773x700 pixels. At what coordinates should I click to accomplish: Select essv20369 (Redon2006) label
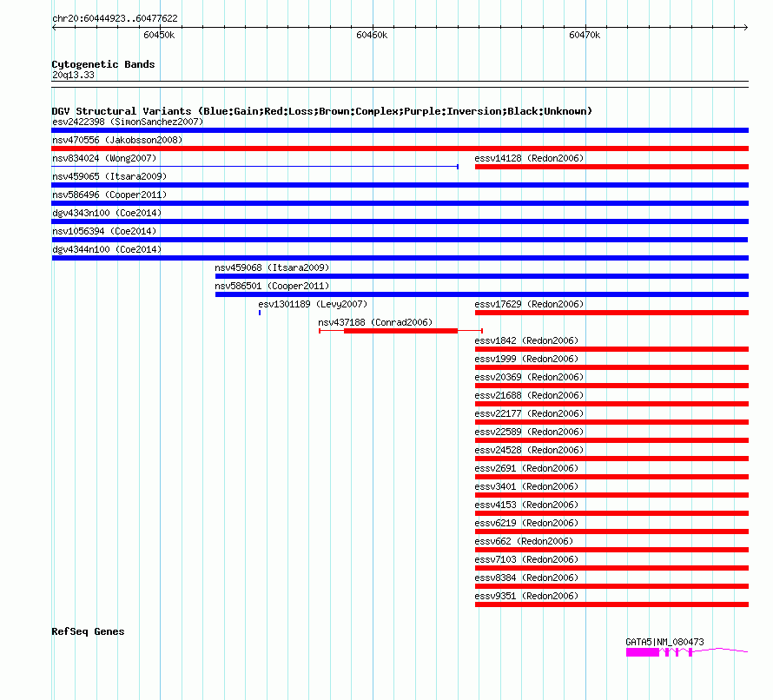point(529,377)
